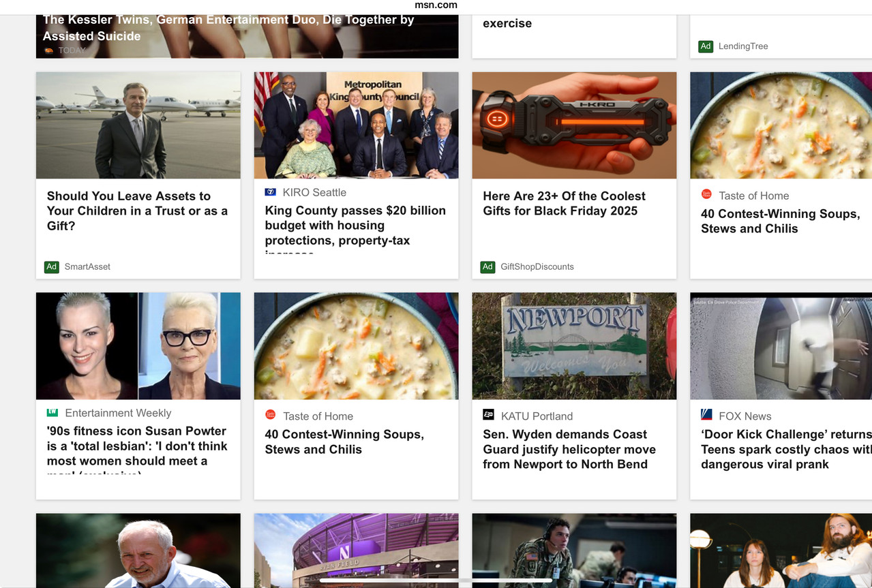Image resolution: width=872 pixels, height=588 pixels.
Task: Click the soldier with headset image
Action: [x=575, y=551]
